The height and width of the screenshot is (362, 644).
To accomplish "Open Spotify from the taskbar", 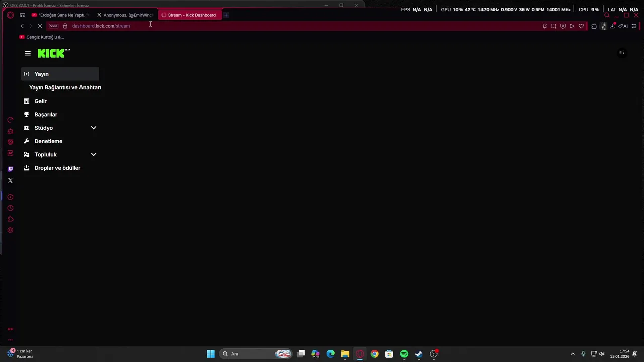I will tap(404, 354).
